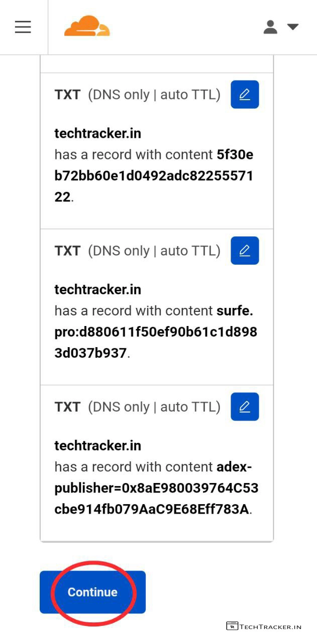Click the TechTracker.in watermark logo
The height and width of the screenshot is (644, 317).
coord(264,626)
